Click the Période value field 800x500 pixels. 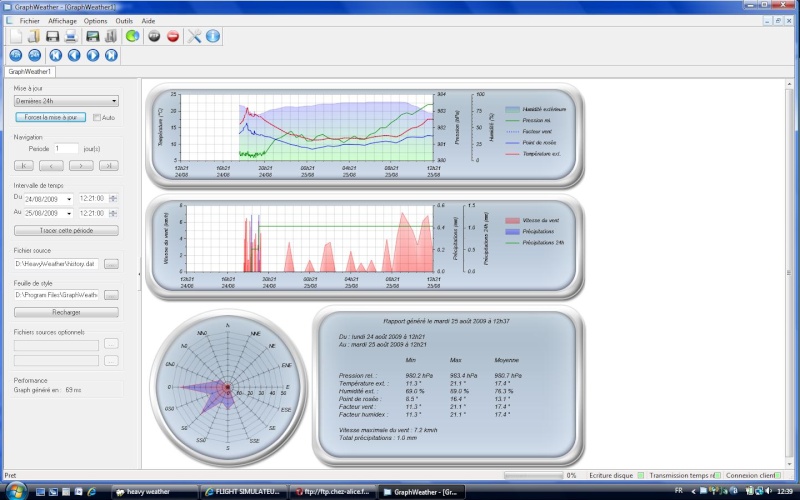(x=66, y=148)
